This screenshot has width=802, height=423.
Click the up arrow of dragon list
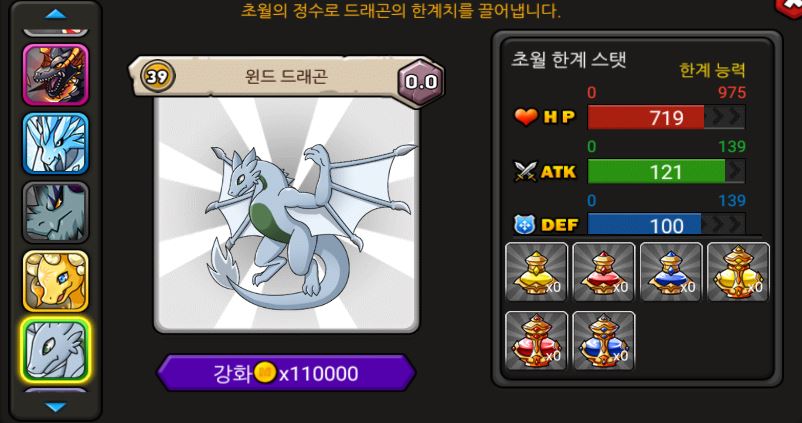coord(56,14)
